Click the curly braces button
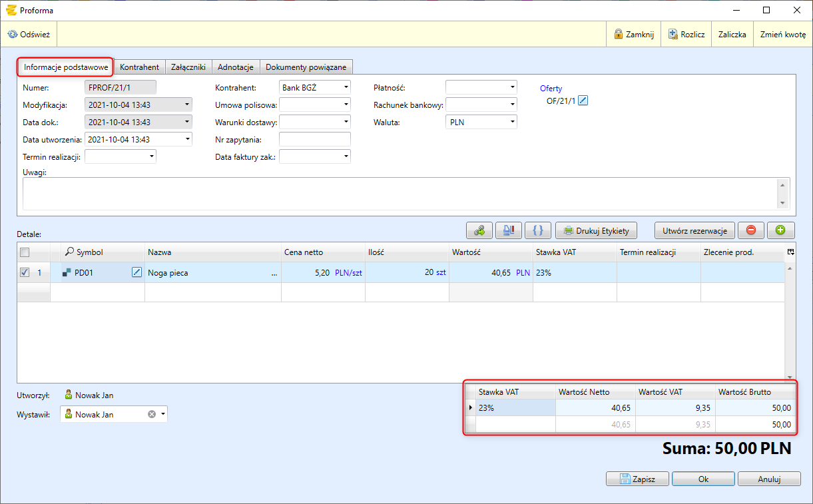813x504 pixels. point(538,230)
